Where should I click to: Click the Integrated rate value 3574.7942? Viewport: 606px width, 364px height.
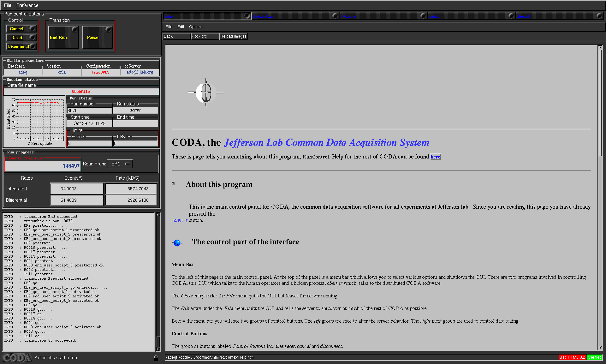pos(131,189)
